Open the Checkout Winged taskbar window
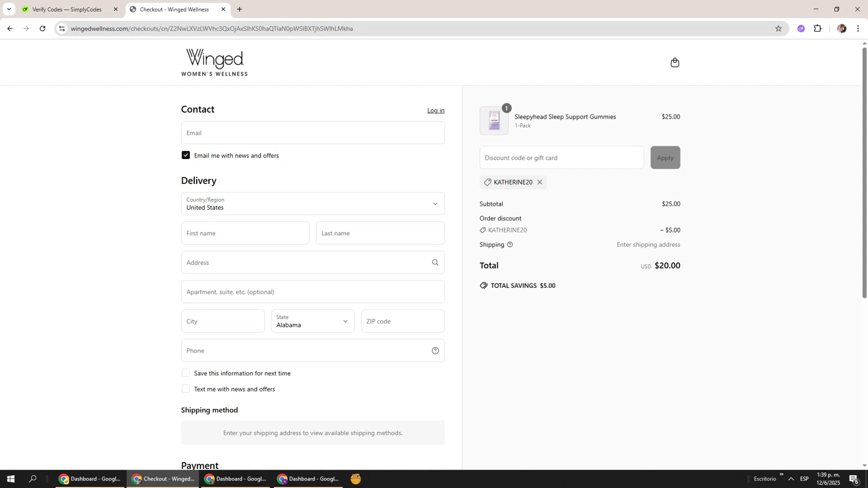Image resolution: width=868 pixels, height=488 pixels. (163, 479)
